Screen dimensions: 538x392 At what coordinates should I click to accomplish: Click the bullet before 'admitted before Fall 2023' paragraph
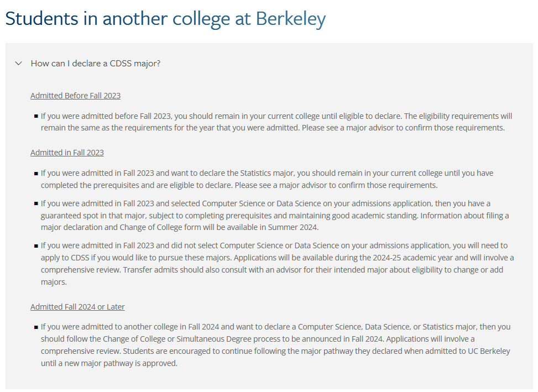click(x=36, y=116)
